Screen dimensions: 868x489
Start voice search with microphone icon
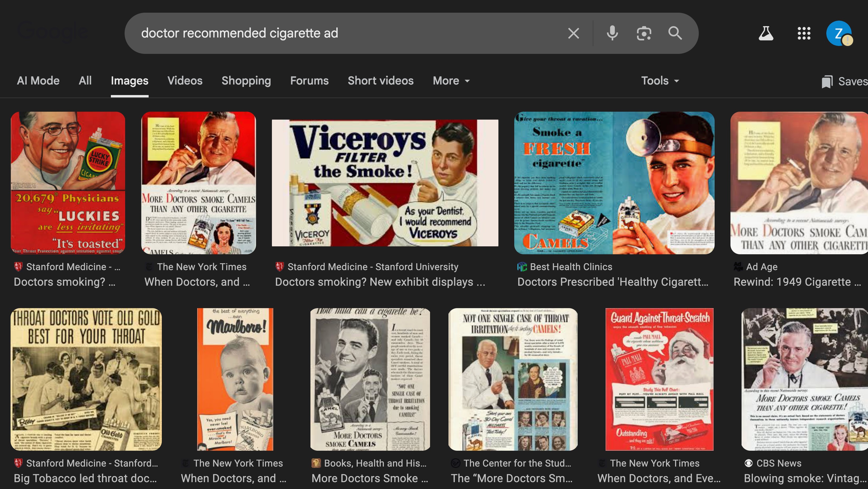[612, 33]
